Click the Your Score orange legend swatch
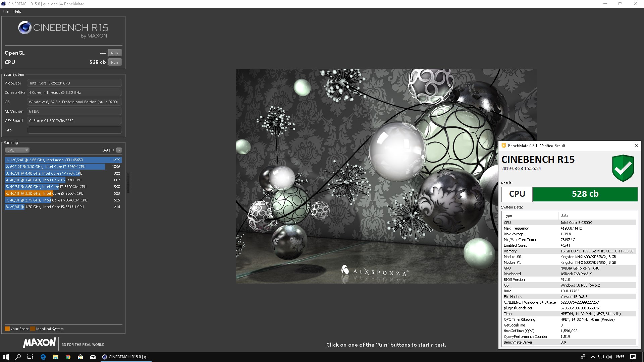The height and width of the screenshot is (362, 644). tap(7, 329)
